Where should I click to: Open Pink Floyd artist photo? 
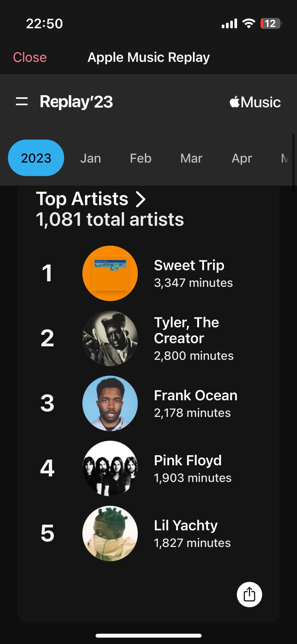(110, 468)
